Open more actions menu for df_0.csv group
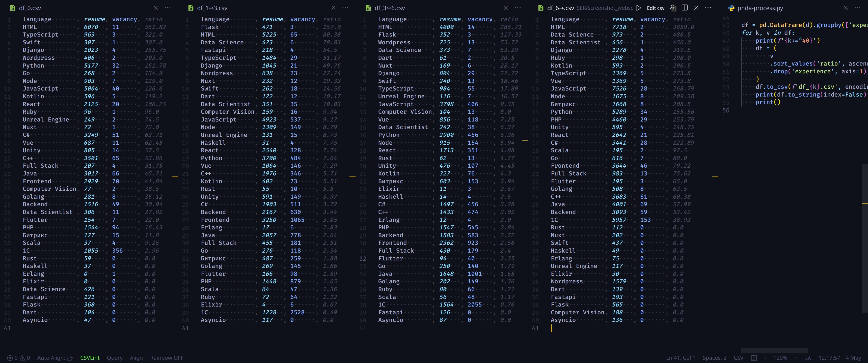The height and width of the screenshot is (363, 868). point(168,8)
